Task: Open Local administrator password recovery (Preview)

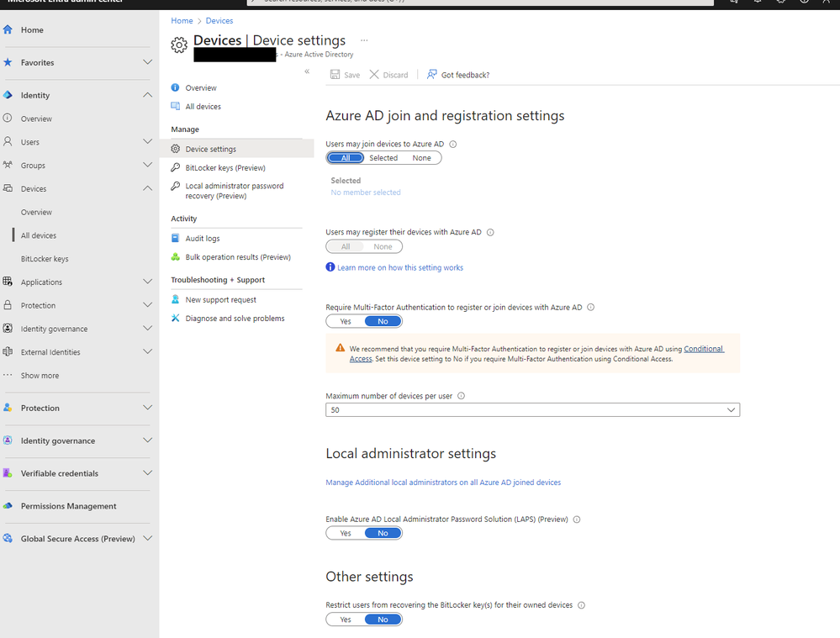Action: pos(235,191)
